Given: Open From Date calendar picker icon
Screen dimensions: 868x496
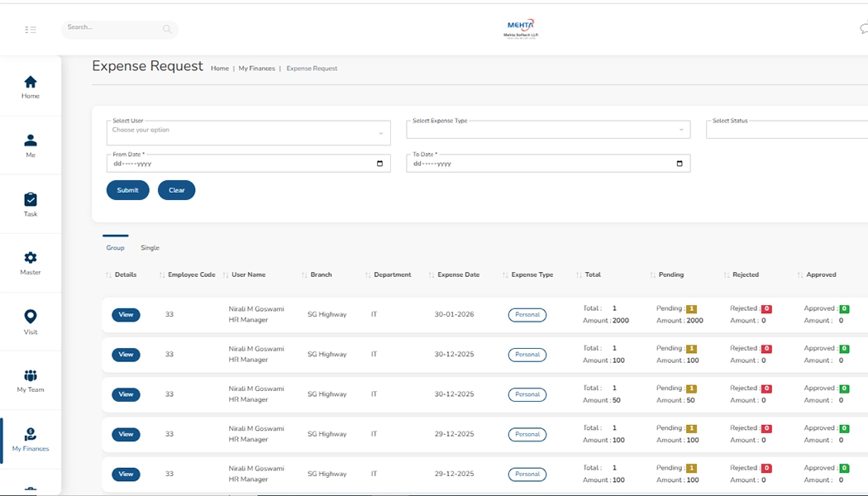Looking at the screenshot, I should 379,164.
